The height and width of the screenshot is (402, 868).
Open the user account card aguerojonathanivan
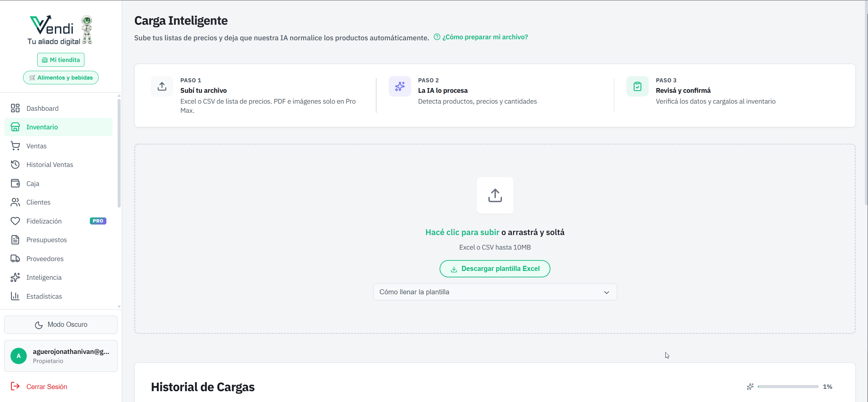(61, 356)
